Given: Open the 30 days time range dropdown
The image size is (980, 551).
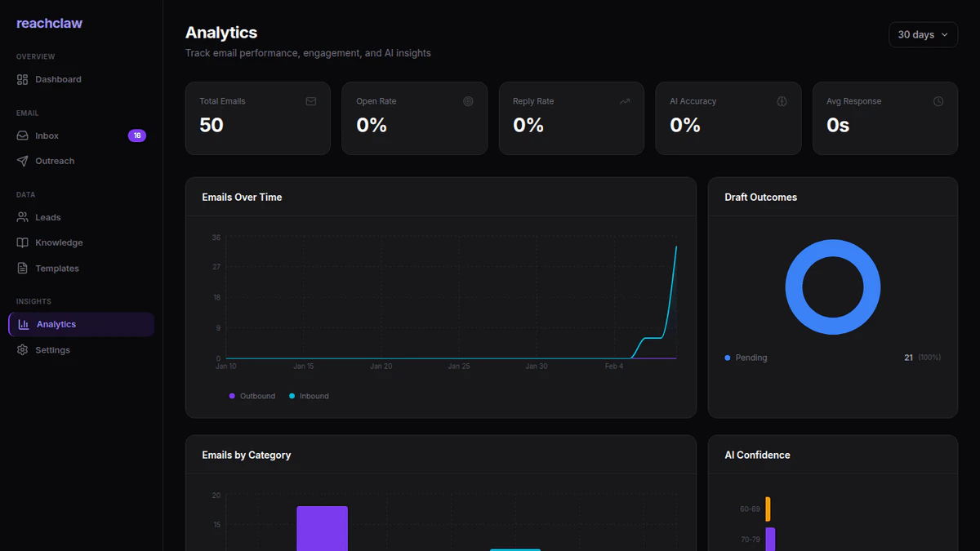Looking at the screenshot, I should click(x=923, y=34).
